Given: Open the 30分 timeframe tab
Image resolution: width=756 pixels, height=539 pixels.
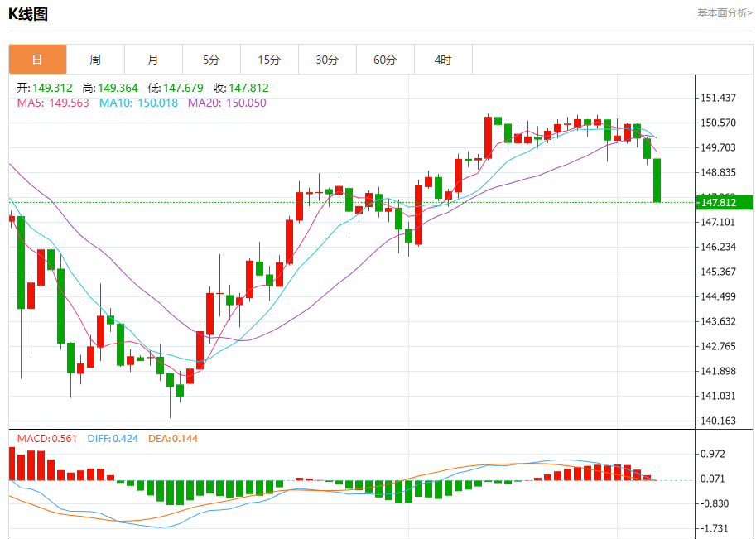Looking at the screenshot, I should (327, 60).
